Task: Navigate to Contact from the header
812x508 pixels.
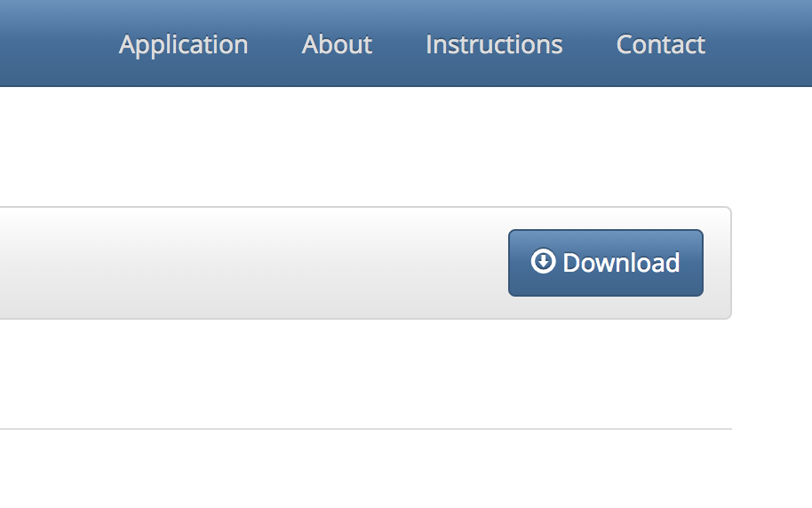Action: click(660, 44)
